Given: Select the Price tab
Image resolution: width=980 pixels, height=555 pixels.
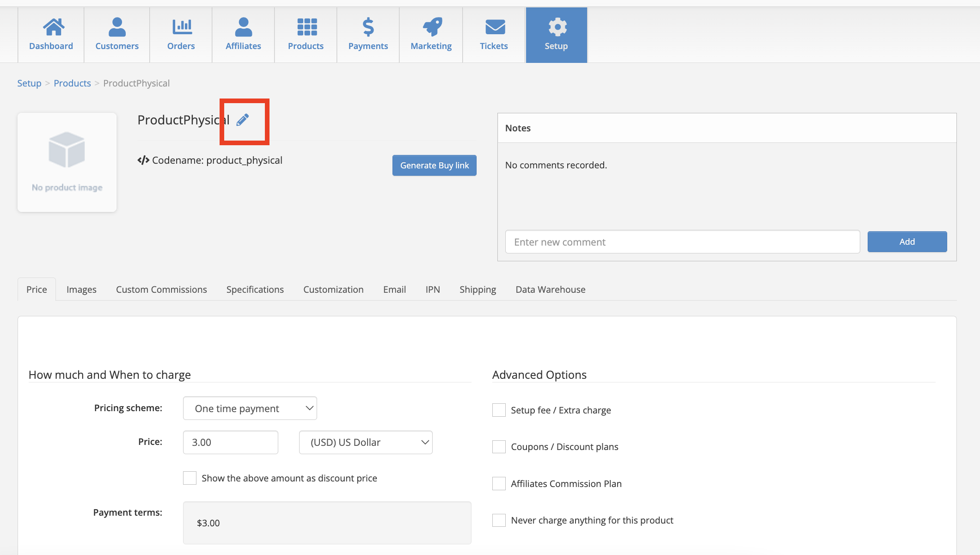Looking at the screenshot, I should pos(37,289).
